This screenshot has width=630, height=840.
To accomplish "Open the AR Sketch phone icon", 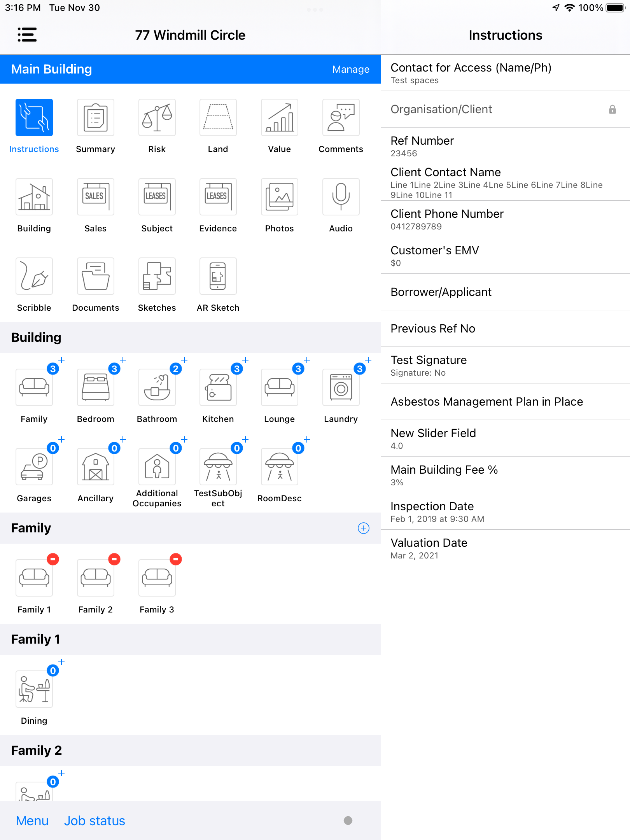I will (x=218, y=276).
